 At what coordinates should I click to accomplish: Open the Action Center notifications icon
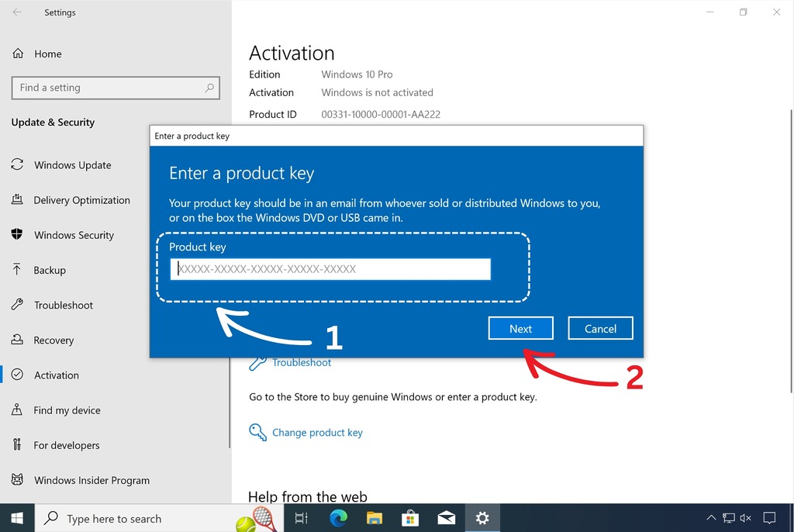[x=769, y=518]
